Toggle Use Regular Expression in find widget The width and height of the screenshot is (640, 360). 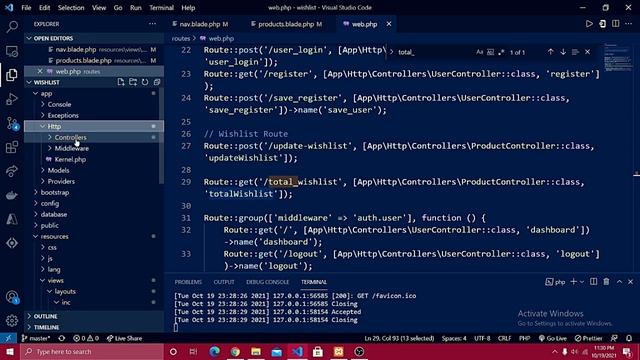(501, 52)
